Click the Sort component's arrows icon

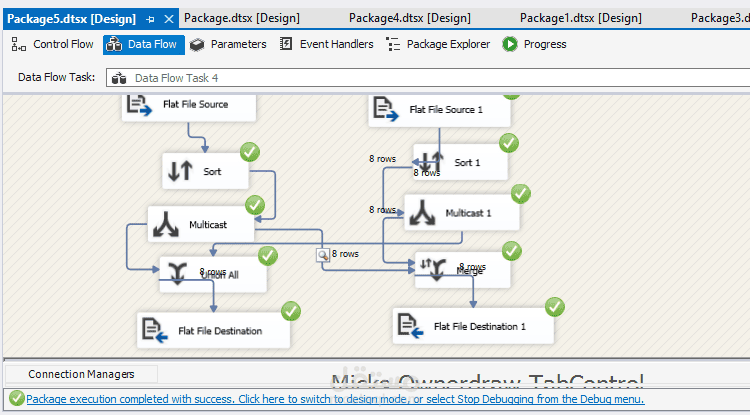pyautogui.click(x=180, y=171)
